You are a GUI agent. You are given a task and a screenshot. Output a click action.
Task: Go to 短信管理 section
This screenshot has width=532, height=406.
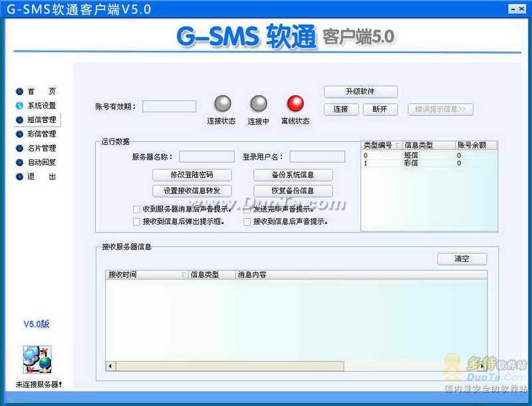coord(41,120)
